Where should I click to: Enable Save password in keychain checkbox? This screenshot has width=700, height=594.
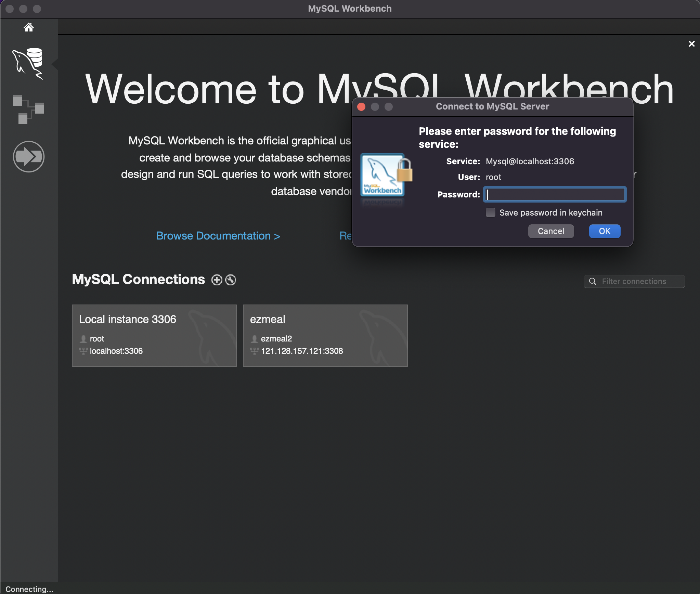click(x=491, y=212)
